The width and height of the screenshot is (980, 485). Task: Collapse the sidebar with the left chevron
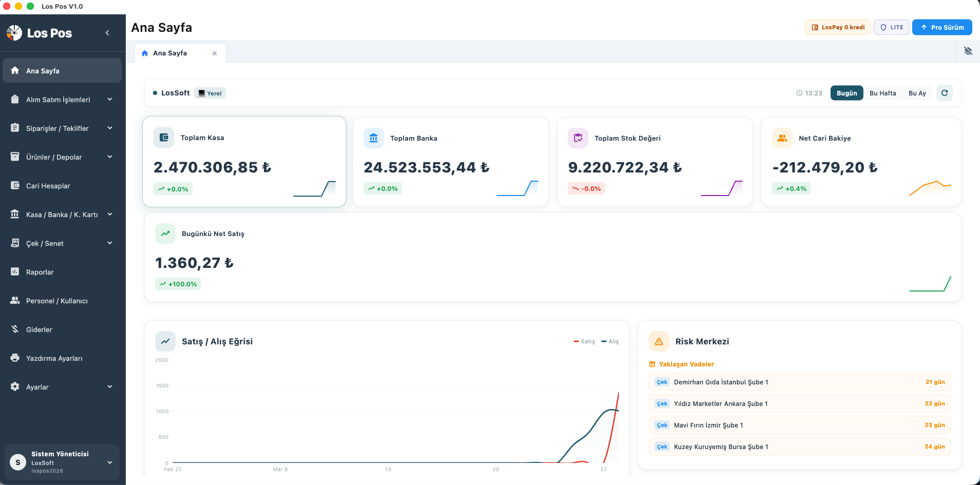pyautogui.click(x=107, y=33)
